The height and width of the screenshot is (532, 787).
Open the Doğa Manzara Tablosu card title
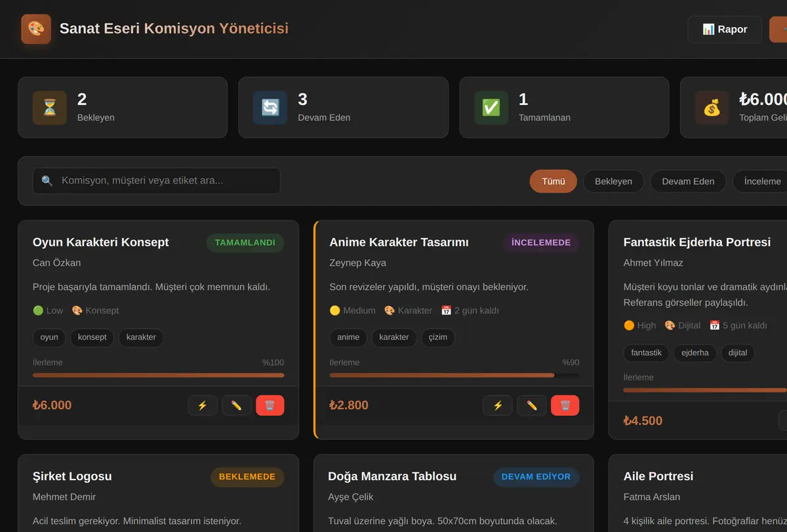pos(392,476)
